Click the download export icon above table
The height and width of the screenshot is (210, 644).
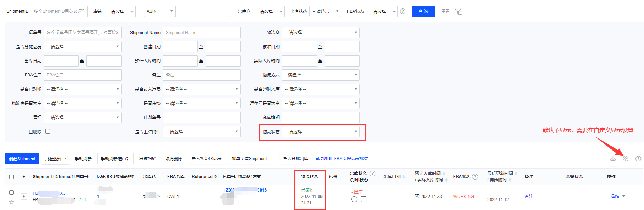[613, 158]
